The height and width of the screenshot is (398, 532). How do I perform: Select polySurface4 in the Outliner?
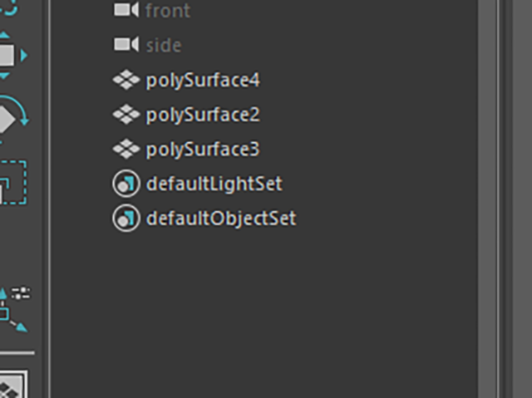pos(203,80)
